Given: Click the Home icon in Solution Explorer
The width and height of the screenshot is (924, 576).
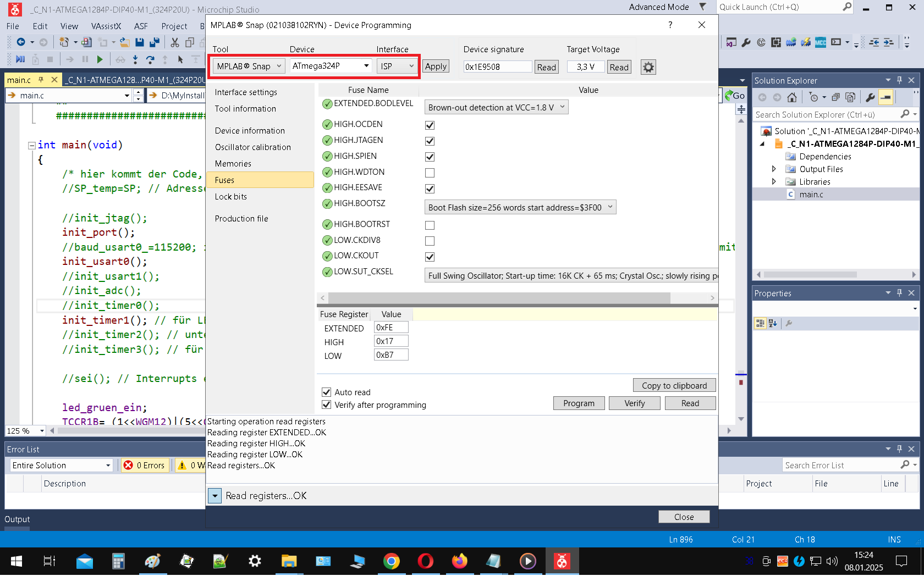Looking at the screenshot, I should click(792, 97).
